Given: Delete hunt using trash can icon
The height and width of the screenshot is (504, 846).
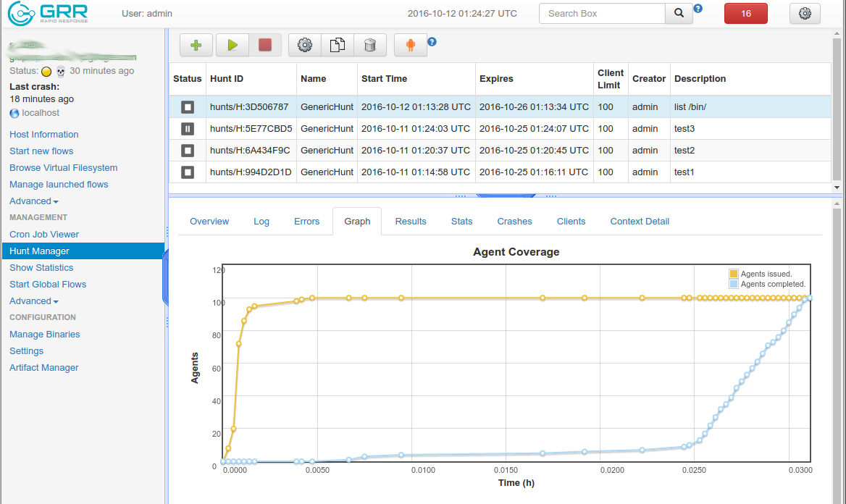Looking at the screenshot, I should pyautogui.click(x=370, y=46).
